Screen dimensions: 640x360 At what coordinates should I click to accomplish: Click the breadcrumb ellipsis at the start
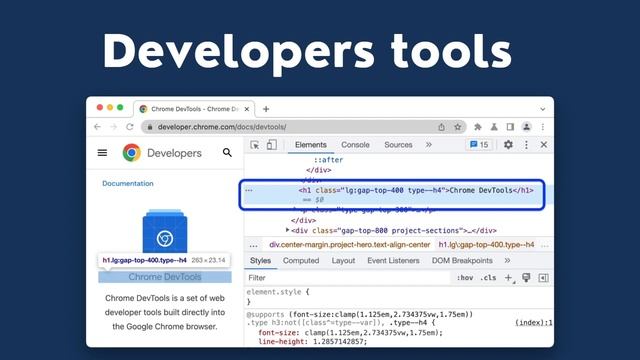[x=253, y=245]
